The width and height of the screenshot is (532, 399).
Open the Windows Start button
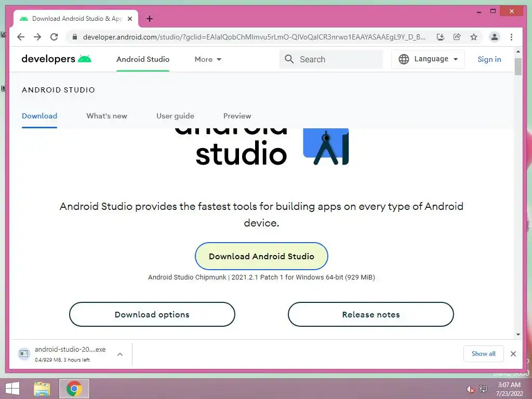pyautogui.click(x=12, y=389)
